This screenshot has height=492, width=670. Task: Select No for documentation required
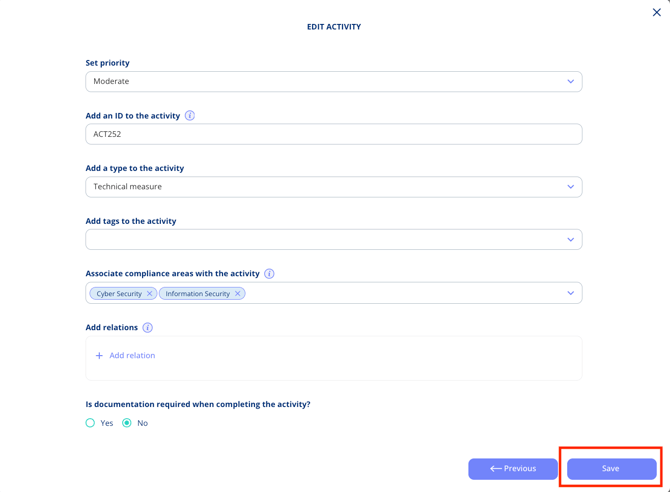click(x=127, y=423)
